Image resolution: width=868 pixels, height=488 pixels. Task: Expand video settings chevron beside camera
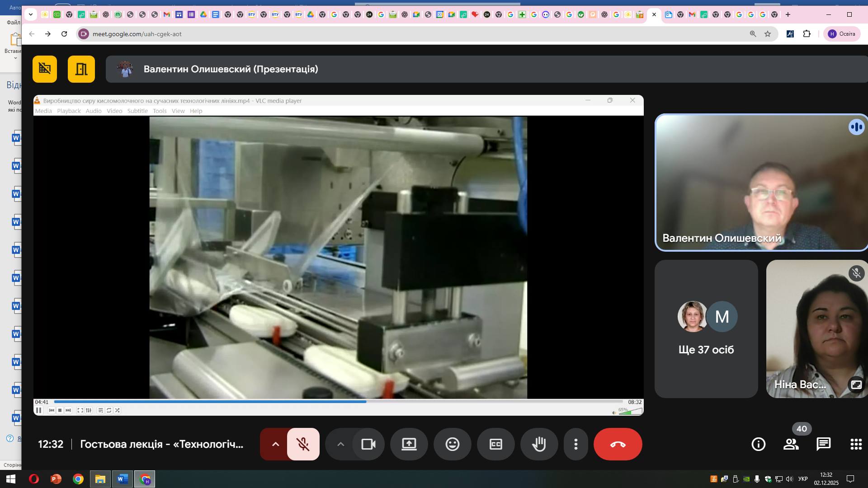[x=341, y=444]
